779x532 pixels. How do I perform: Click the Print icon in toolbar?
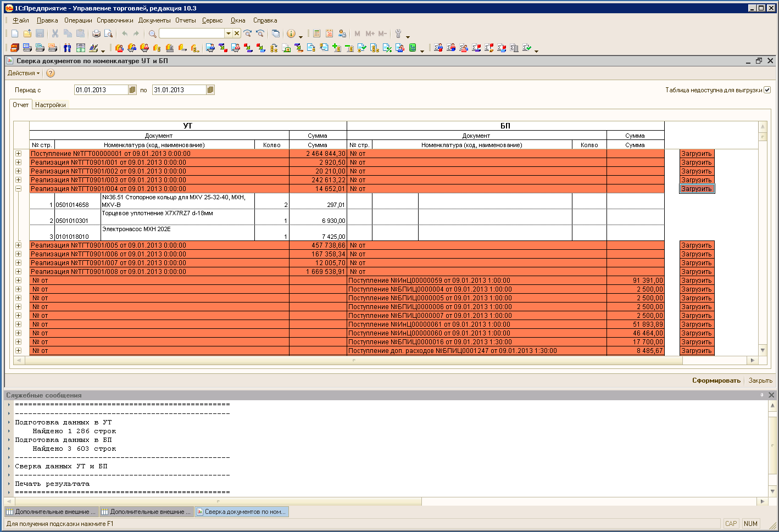[96, 33]
